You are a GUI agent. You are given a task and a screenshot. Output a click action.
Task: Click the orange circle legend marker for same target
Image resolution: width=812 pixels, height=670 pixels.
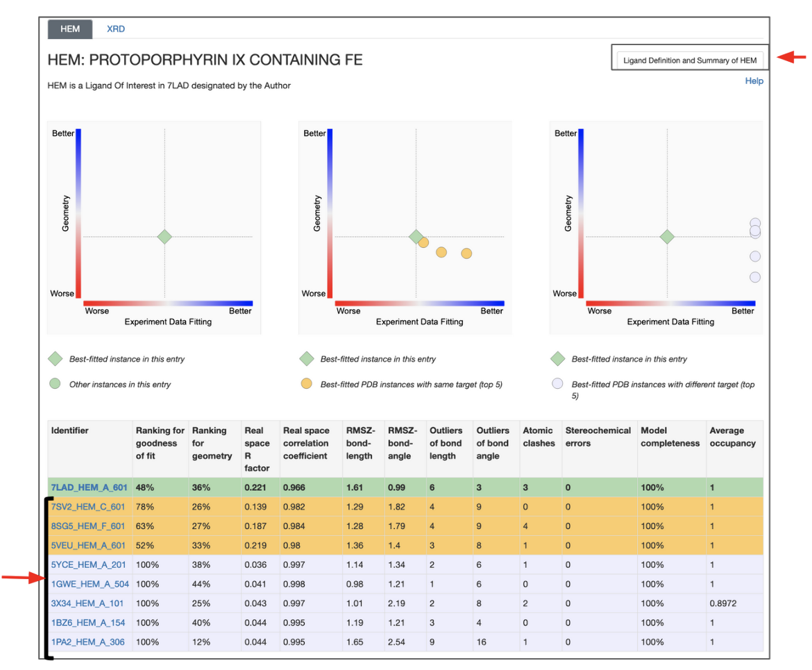(x=306, y=384)
